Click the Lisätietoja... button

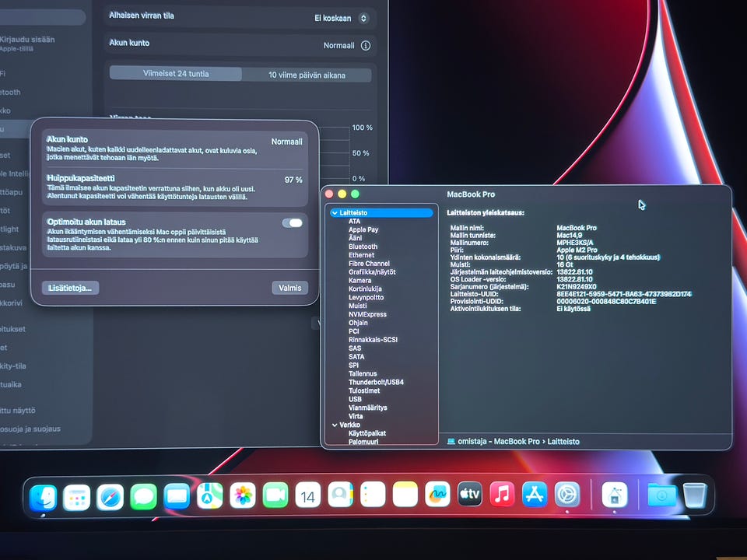(70, 288)
